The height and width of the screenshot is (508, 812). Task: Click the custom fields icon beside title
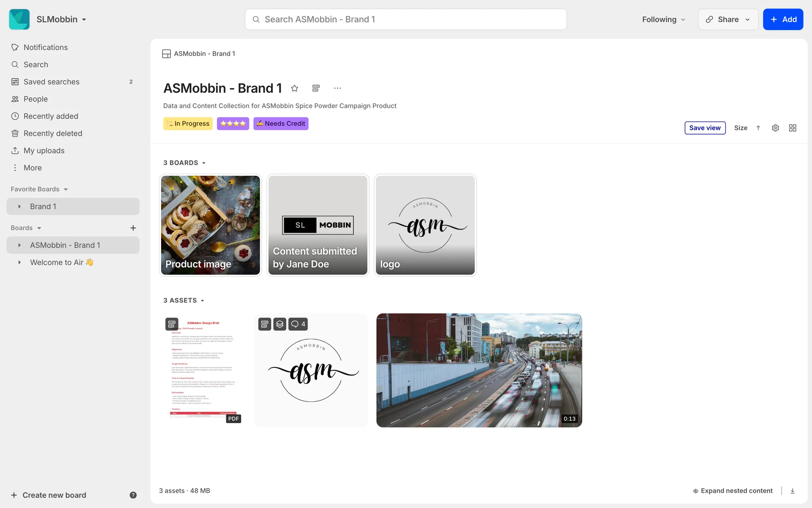pos(316,88)
